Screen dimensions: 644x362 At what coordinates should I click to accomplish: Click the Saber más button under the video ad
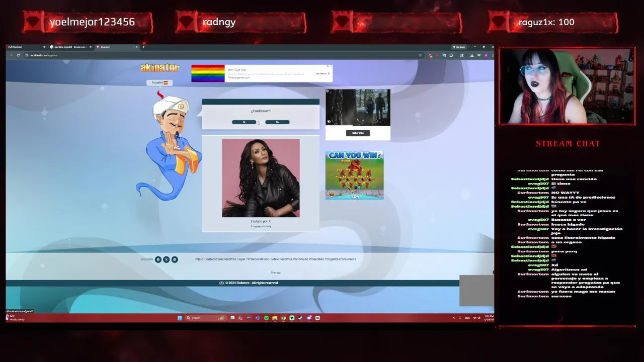[x=358, y=133]
